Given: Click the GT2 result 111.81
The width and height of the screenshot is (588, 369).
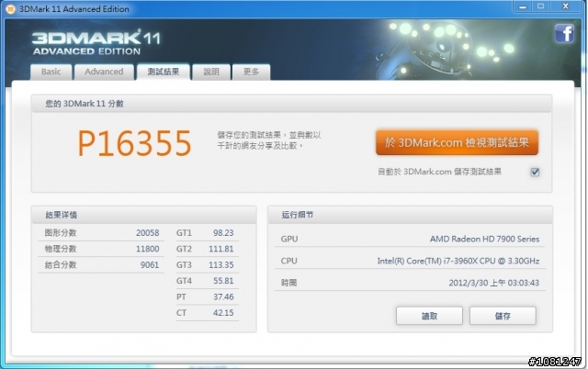Looking at the screenshot, I should tap(220, 249).
